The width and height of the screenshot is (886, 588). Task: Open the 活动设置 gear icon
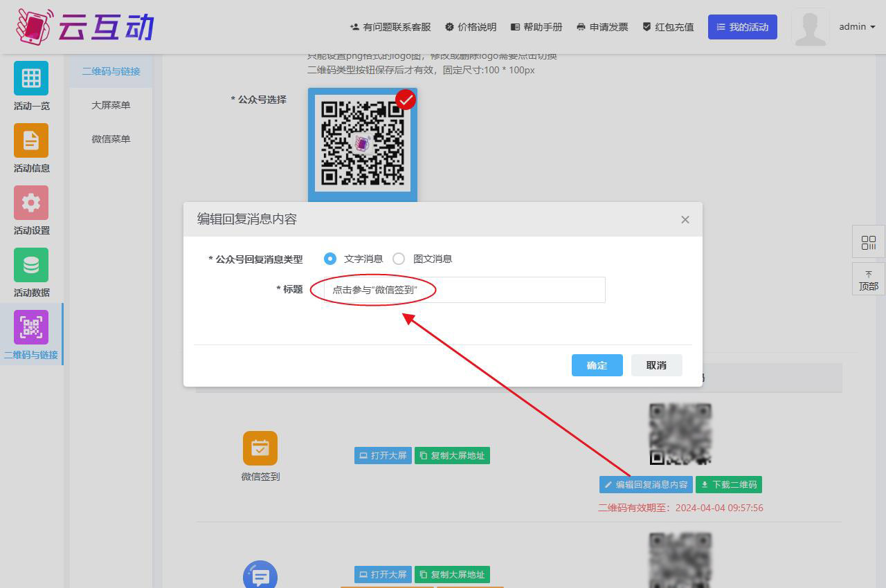pos(31,203)
